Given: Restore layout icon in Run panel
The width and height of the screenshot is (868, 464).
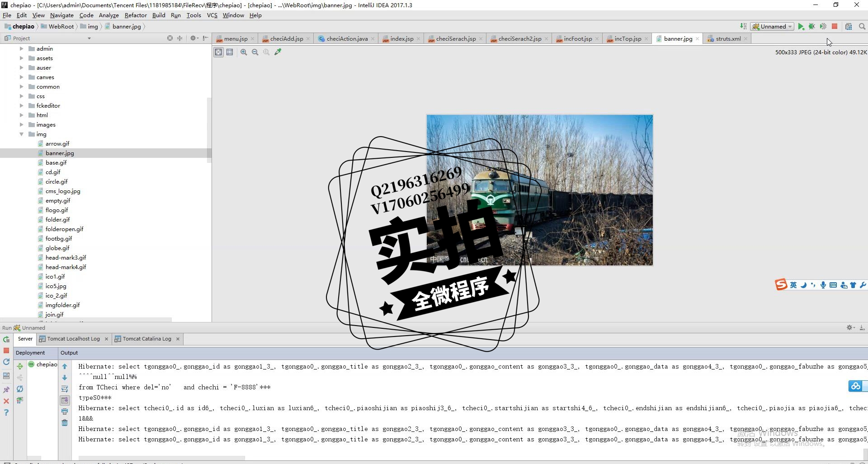Looking at the screenshot, I should 6,375.
